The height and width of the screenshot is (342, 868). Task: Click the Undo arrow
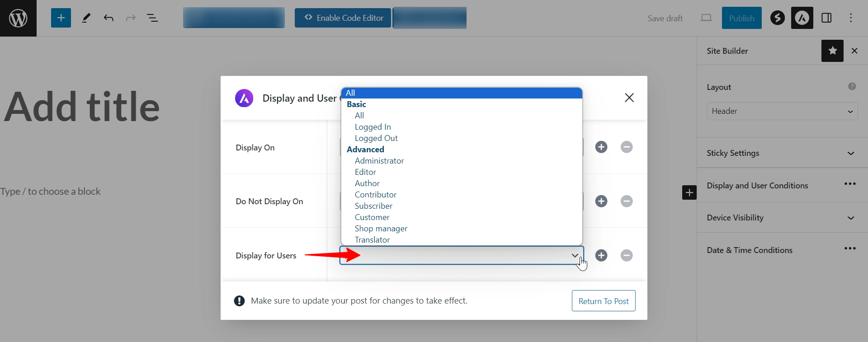[108, 18]
